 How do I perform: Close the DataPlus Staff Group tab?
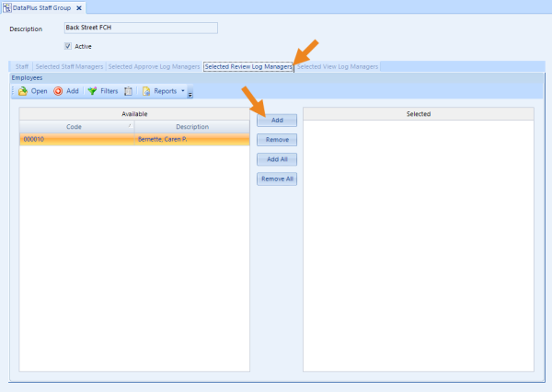(79, 7)
